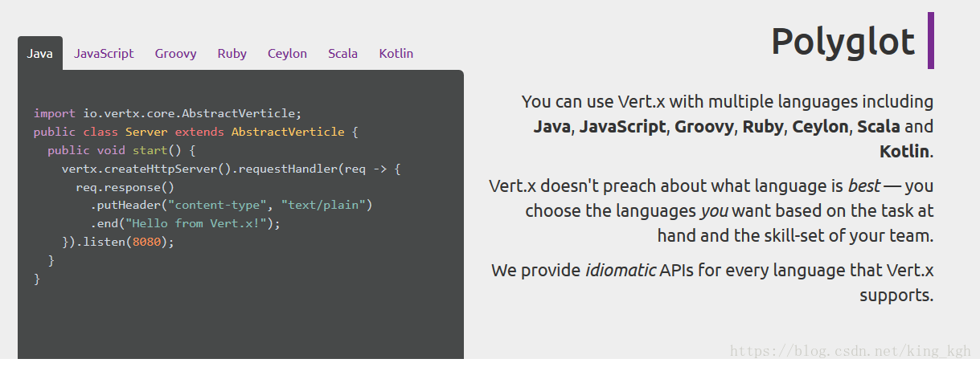View the Scala code tab

342,54
